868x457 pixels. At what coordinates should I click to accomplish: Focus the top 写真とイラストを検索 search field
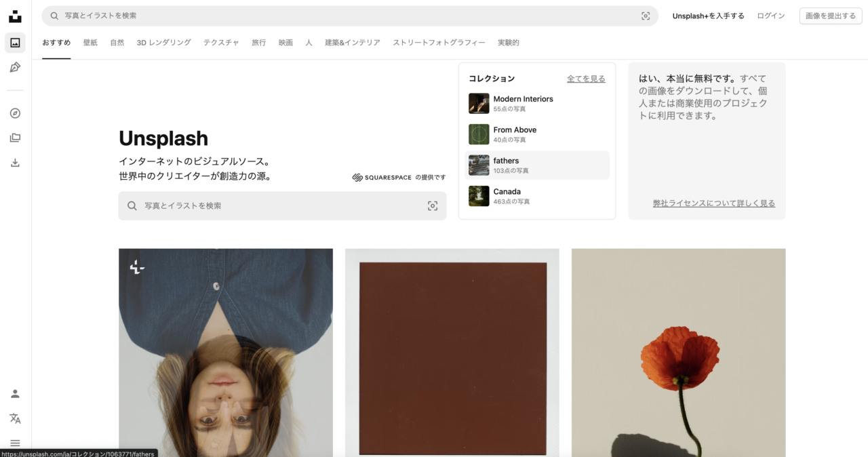[350, 16]
